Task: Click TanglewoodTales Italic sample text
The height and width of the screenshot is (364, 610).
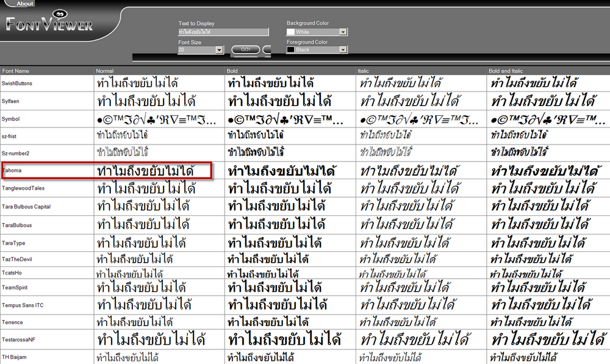Action: click(x=411, y=188)
